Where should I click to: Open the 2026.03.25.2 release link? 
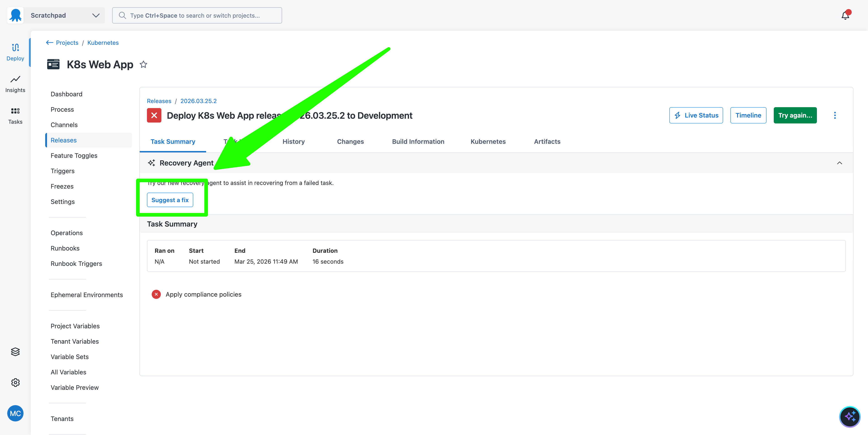[198, 101]
